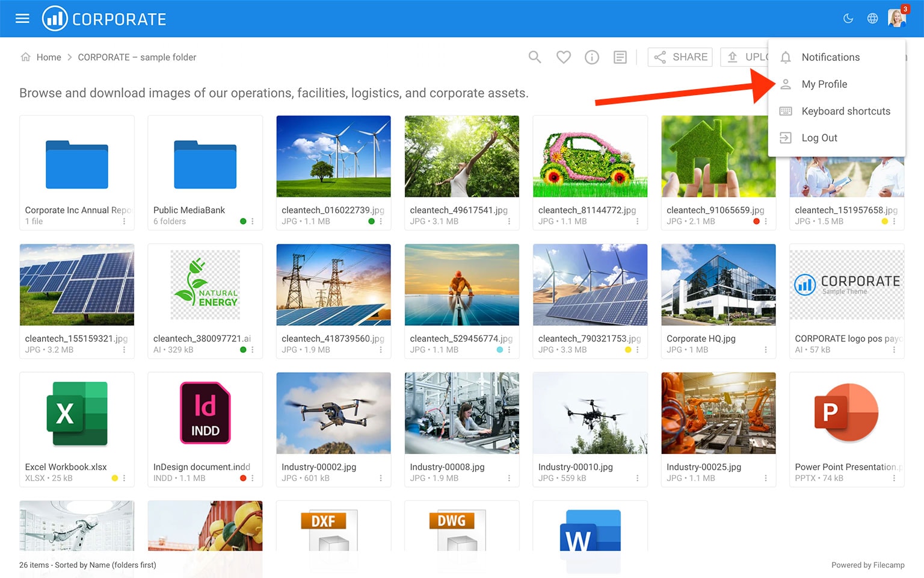The height and width of the screenshot is (578, 924).
Task: Open the Corporate Inc Annual Report folder
Action: [x=77, y=164]
